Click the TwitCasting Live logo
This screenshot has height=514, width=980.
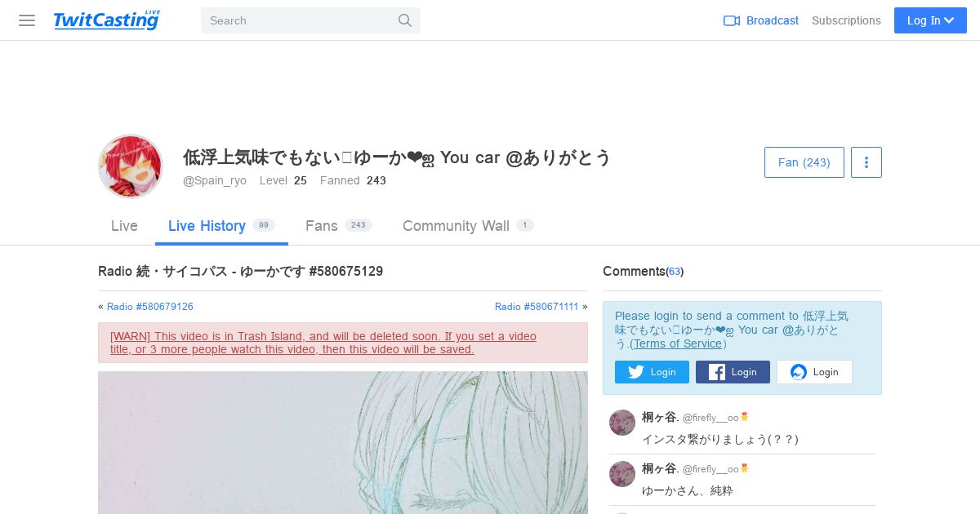pos(107,20)
